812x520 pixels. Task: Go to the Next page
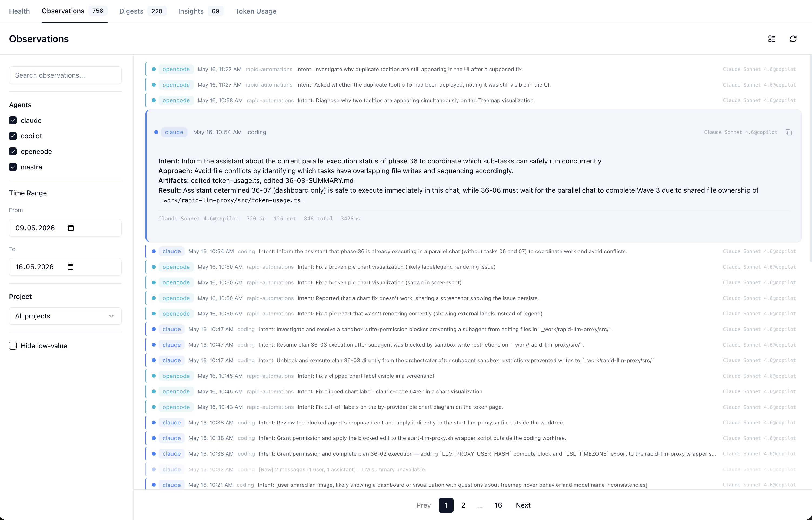pos(523,505)
